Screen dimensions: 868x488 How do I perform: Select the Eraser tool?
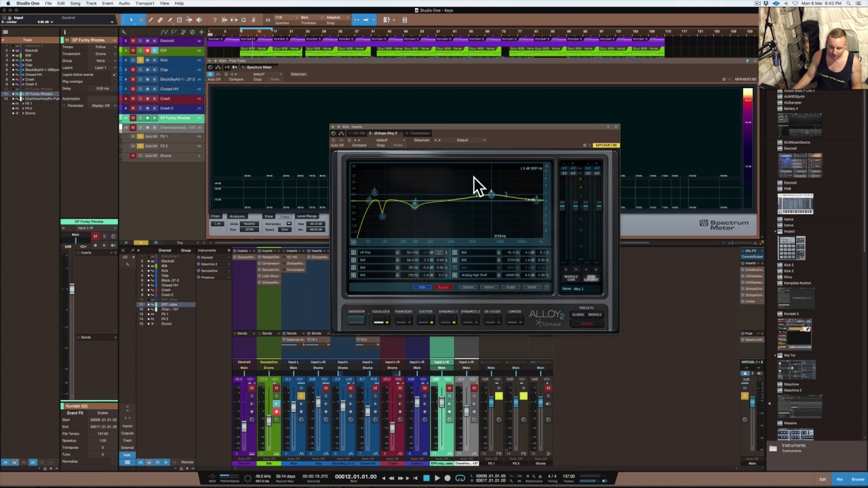160,20
